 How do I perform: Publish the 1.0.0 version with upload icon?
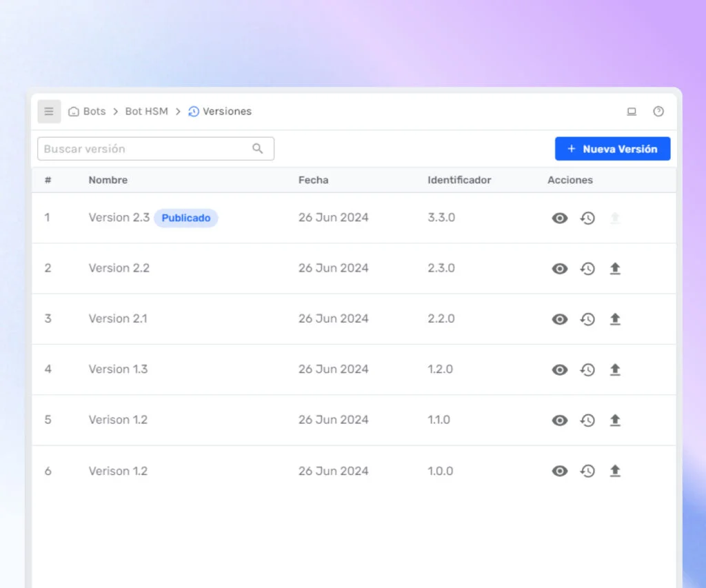(x=615, y=471)
